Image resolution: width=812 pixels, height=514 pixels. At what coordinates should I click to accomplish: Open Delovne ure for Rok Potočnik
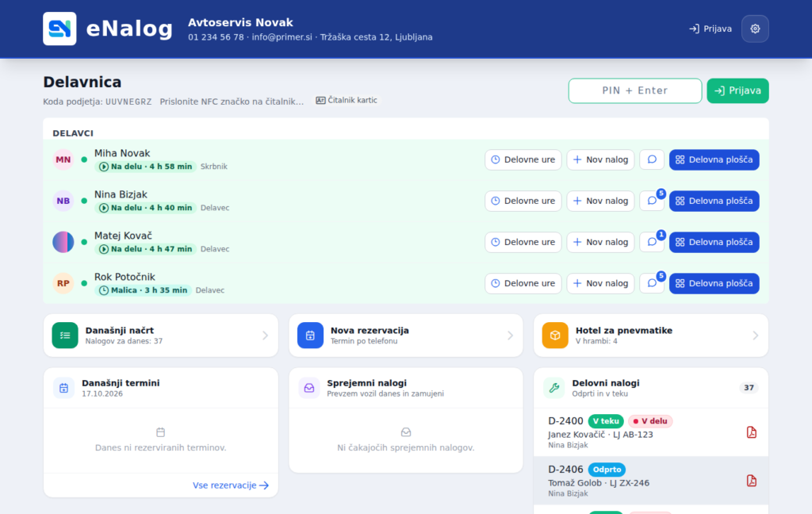(x=523, y=283)
